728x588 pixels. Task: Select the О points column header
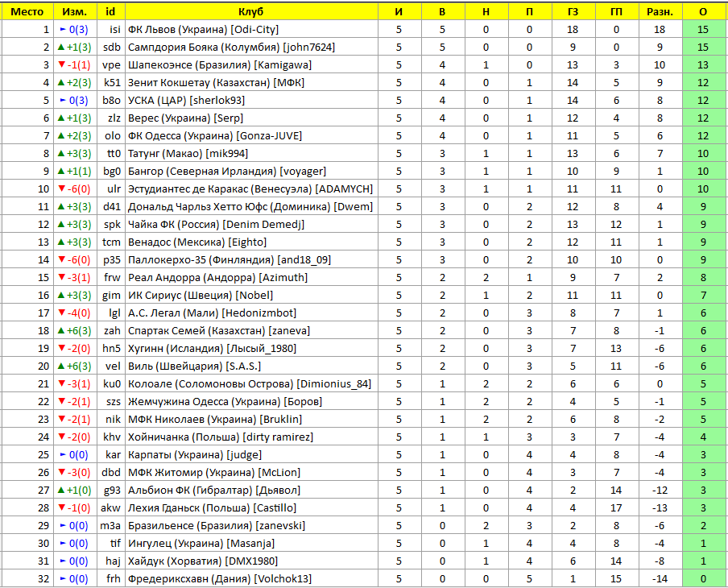click(x=703, y=11)
